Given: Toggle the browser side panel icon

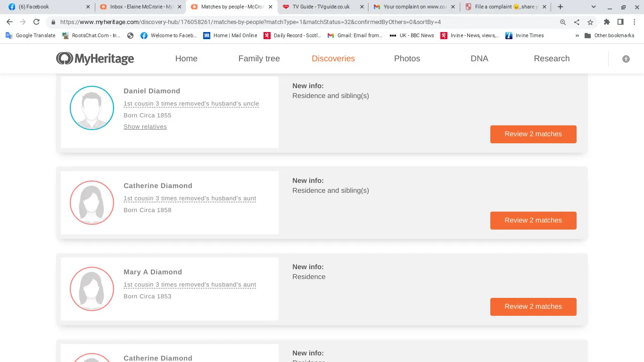Looking at the screenshot, I should pyautogui.click(x=620, y=22).
